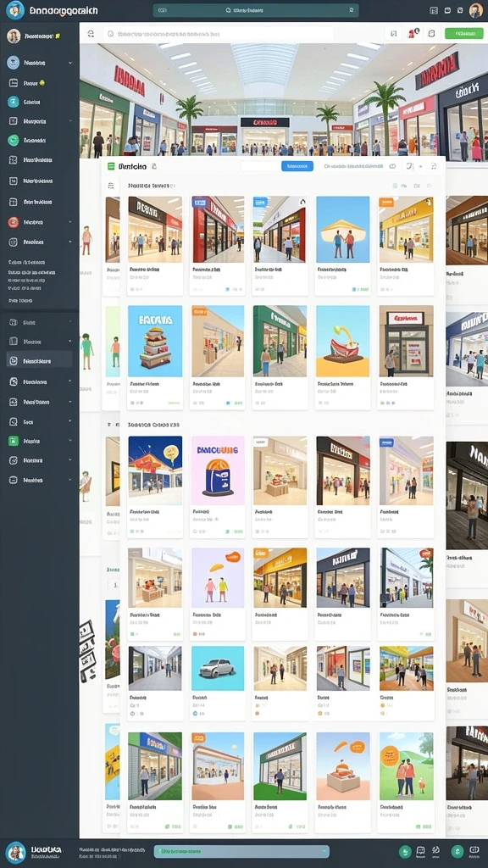Open the card thumbnail showing a white car

tap(218, 669)
